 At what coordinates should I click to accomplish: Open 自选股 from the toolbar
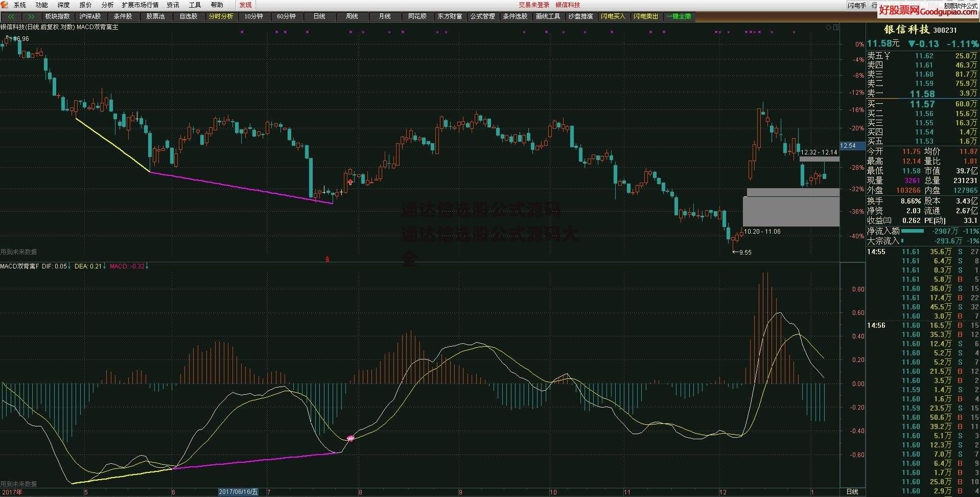point(188,16)
